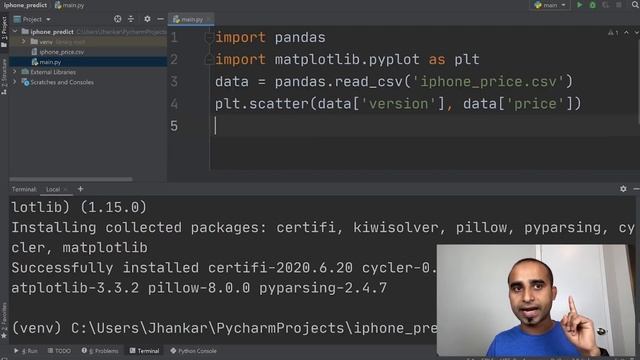The height and width of the screenshot is (360, 640).
Task: Click the warning indicator in editor corner
Action: 613,33
